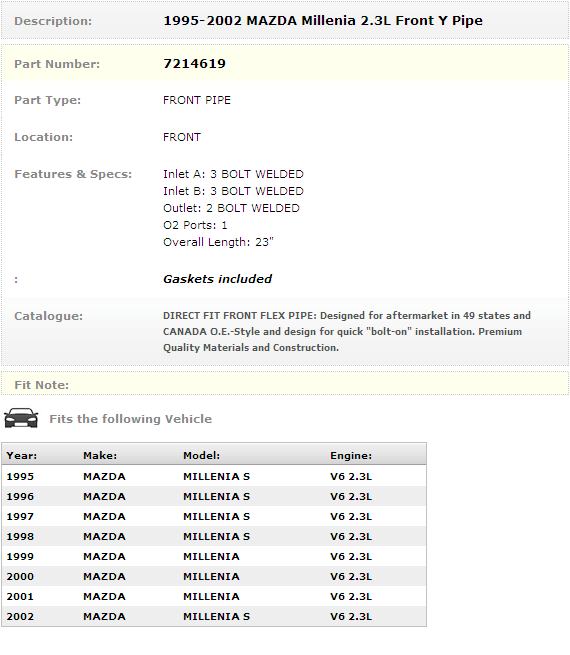
Task: Click the FRONT PIPE part type value
Action: coord(197,100)
